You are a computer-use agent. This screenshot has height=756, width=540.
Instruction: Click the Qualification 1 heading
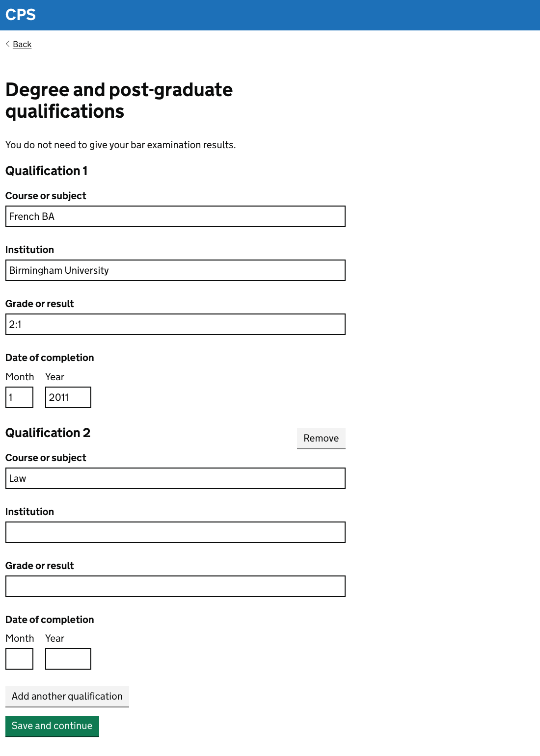(x=46, y=171)
